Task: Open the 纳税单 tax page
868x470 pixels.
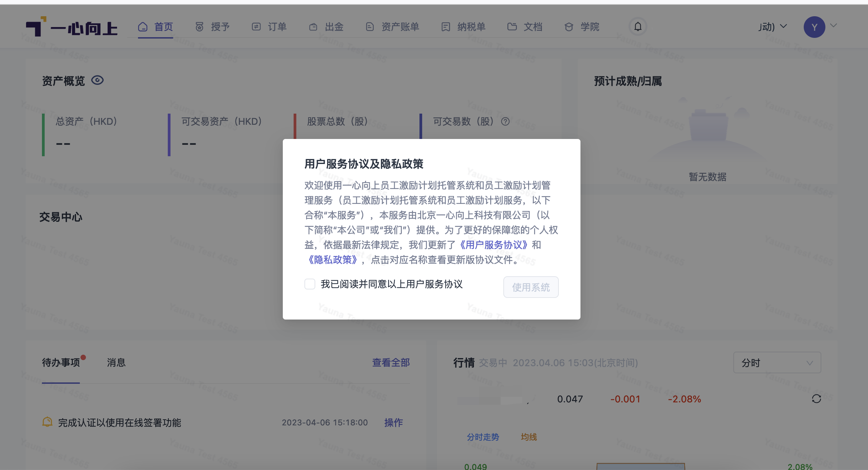Action: tap(463, 27)
